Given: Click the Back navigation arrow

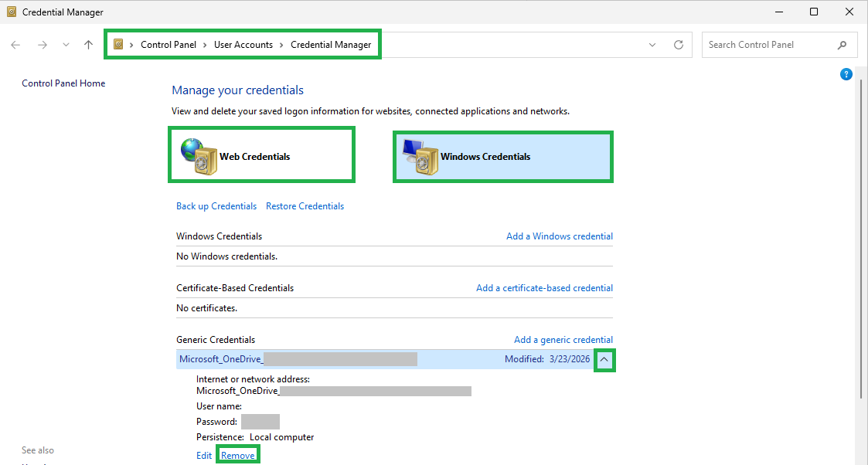Looking at the screenshot, I should pos(15,45).
